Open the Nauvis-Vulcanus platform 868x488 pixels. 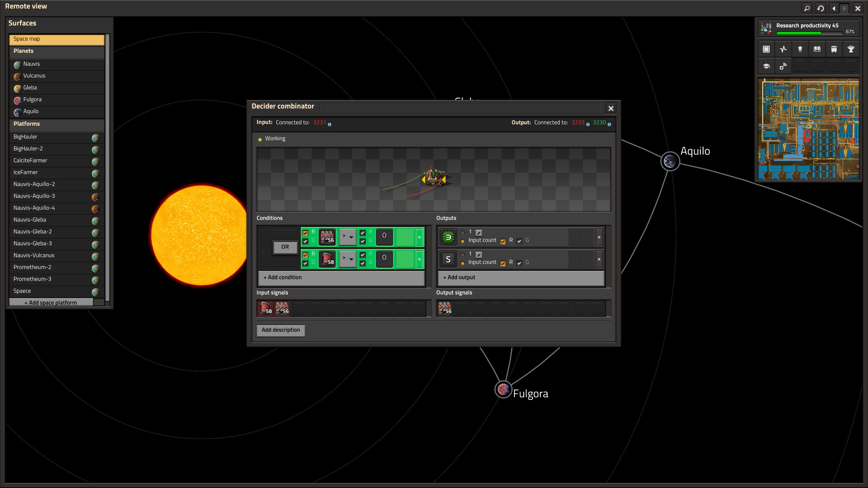(57, 256)
